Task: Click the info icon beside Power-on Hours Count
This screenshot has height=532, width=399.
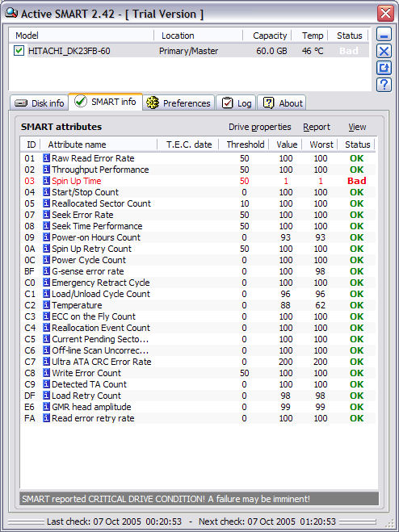Action: click(47, 237)
